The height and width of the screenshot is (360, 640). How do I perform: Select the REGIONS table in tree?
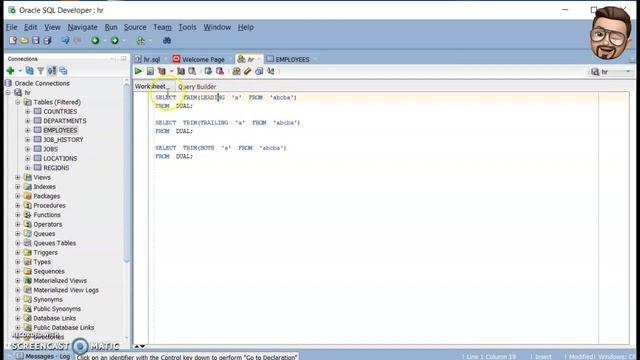coord(56,168)
